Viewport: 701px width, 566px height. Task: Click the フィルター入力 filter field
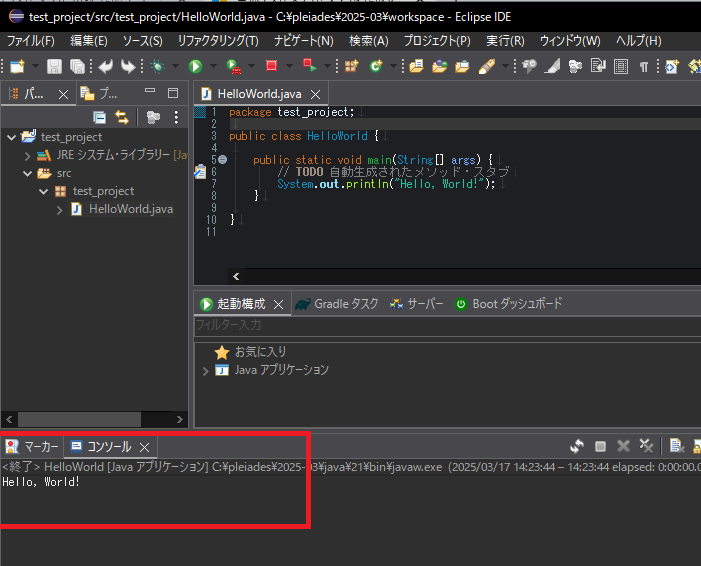(x=448, y=325)
